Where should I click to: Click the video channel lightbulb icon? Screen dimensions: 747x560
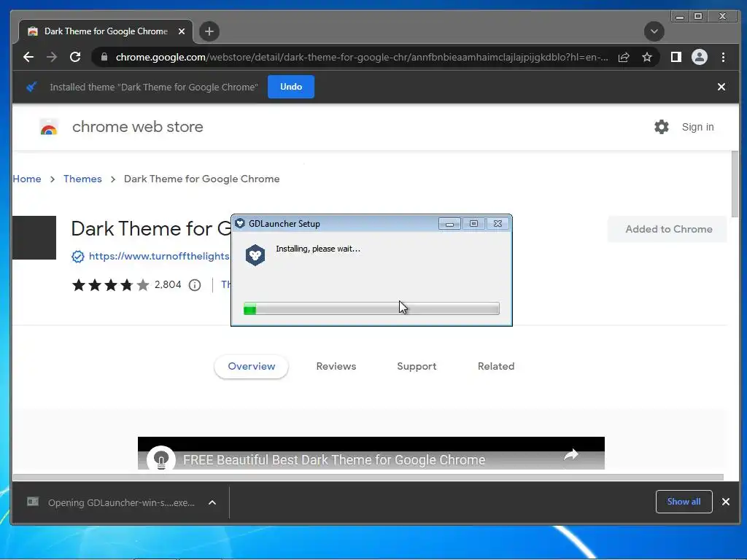[161, 459]
